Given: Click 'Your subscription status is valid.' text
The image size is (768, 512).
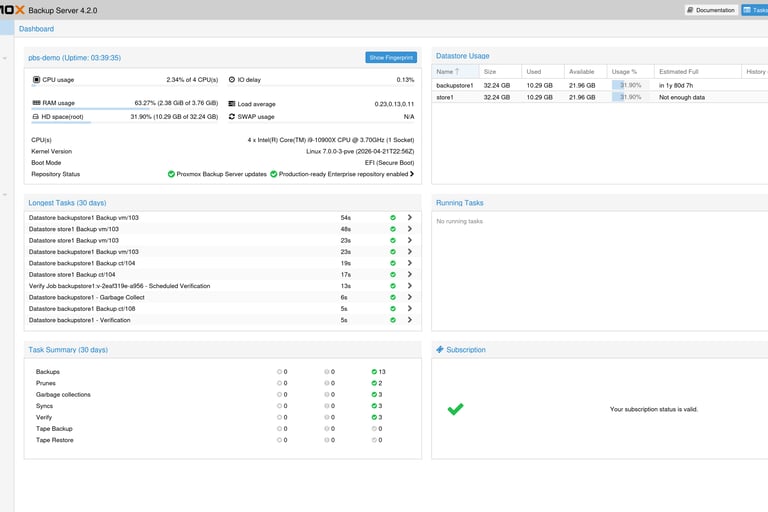Looking at the screenshot, I should (x=654, y=409).
